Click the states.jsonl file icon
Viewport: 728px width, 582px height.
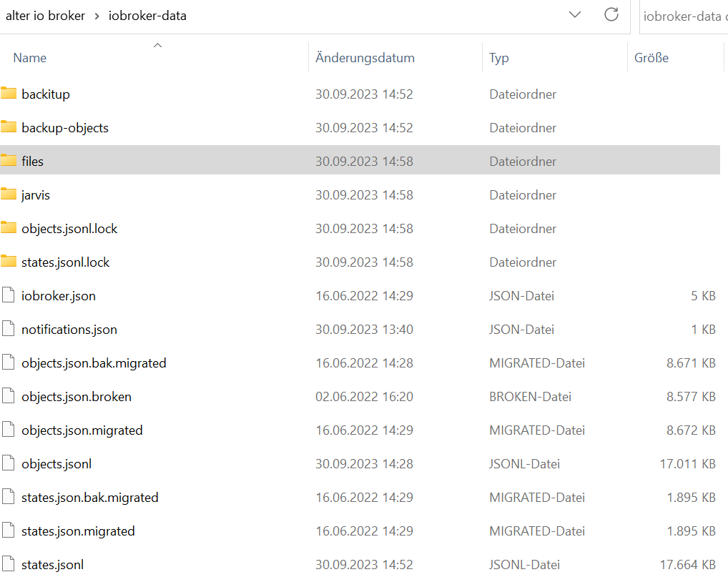click(9, 564)
